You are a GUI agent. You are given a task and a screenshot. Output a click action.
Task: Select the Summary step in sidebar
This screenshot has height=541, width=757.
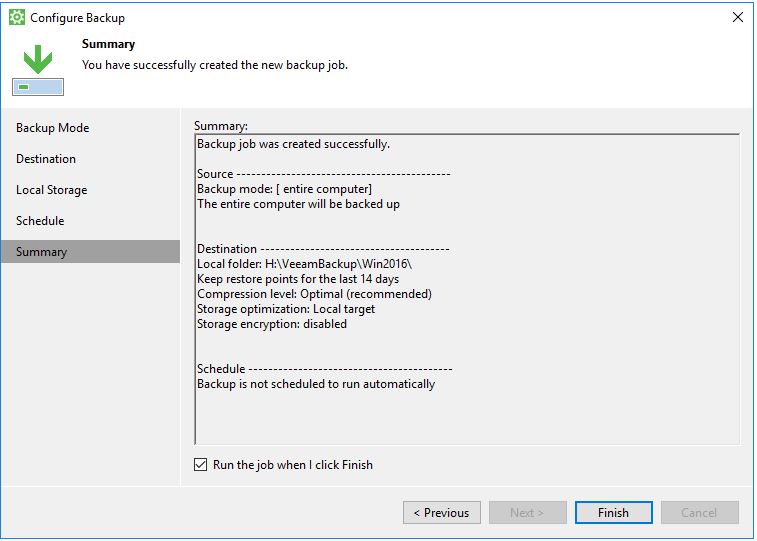tap(90, 251)
